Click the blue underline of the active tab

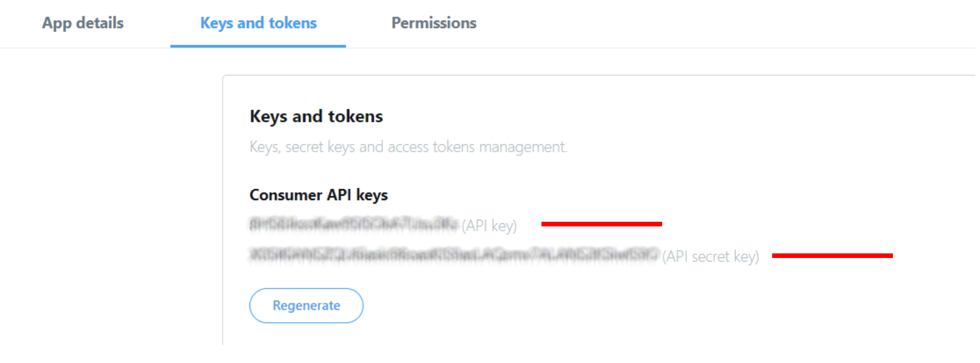tap(258, 46)
